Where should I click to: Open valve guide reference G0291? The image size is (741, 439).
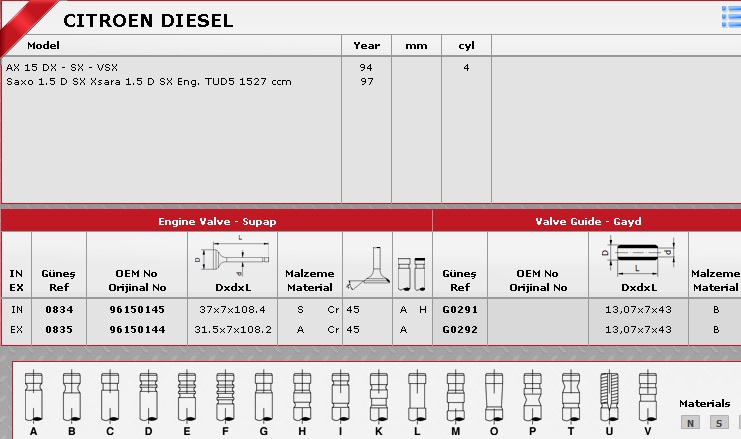click(460, 310)
